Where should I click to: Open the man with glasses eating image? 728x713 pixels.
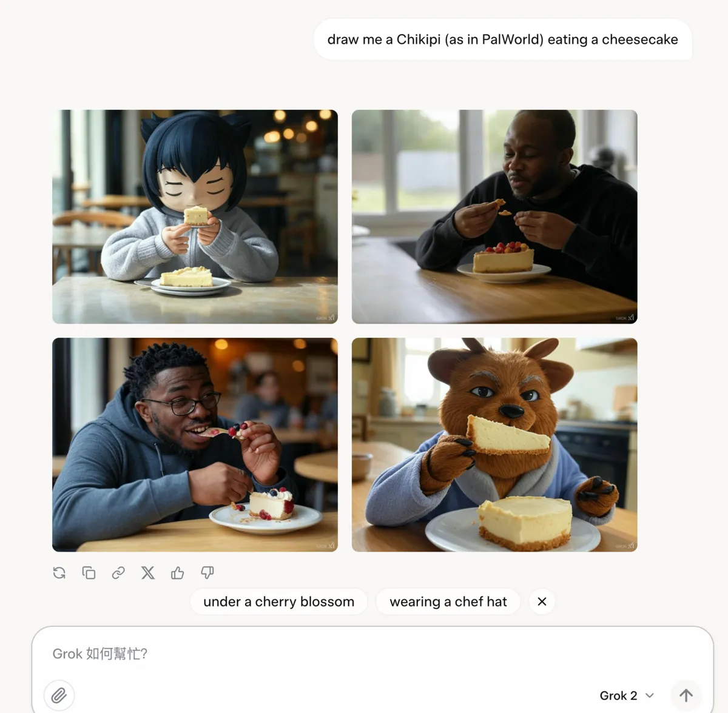click(x=195, y=444)
